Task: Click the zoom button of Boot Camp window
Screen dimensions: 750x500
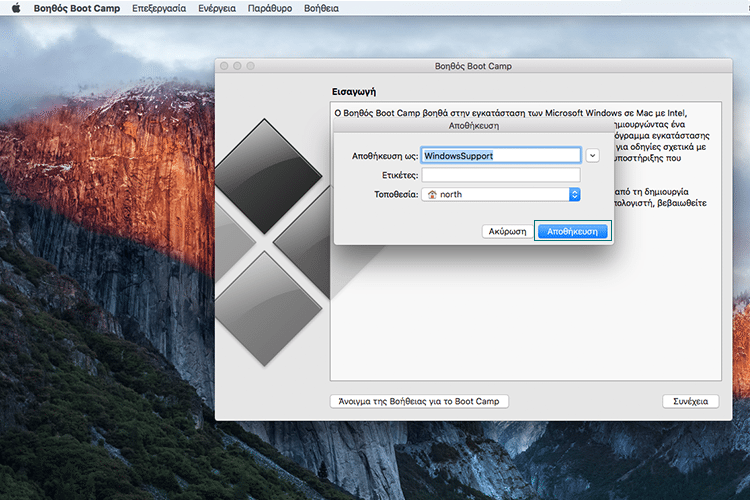Action: pos(251,66)
